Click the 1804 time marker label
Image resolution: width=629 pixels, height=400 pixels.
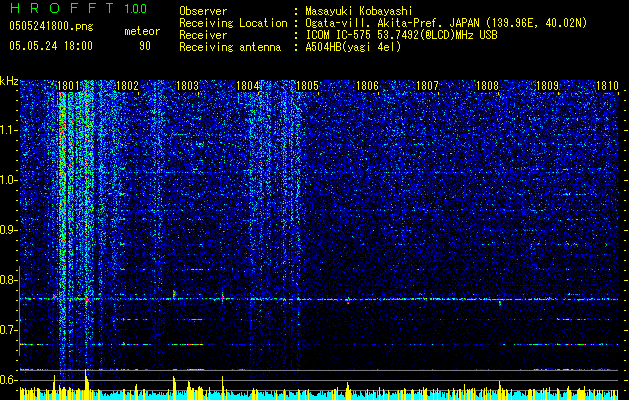(x=248, y=85)
